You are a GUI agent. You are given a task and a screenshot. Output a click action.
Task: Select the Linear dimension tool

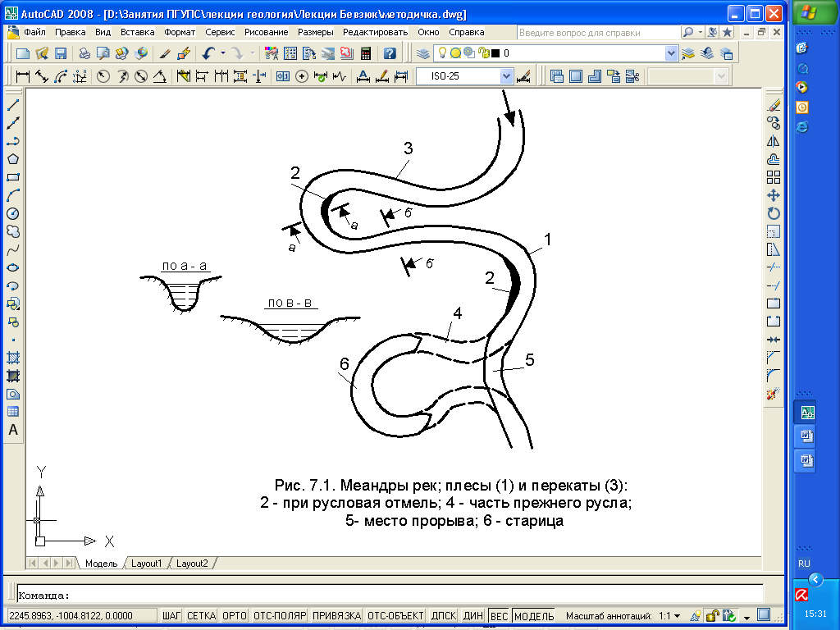pos(22,76)
